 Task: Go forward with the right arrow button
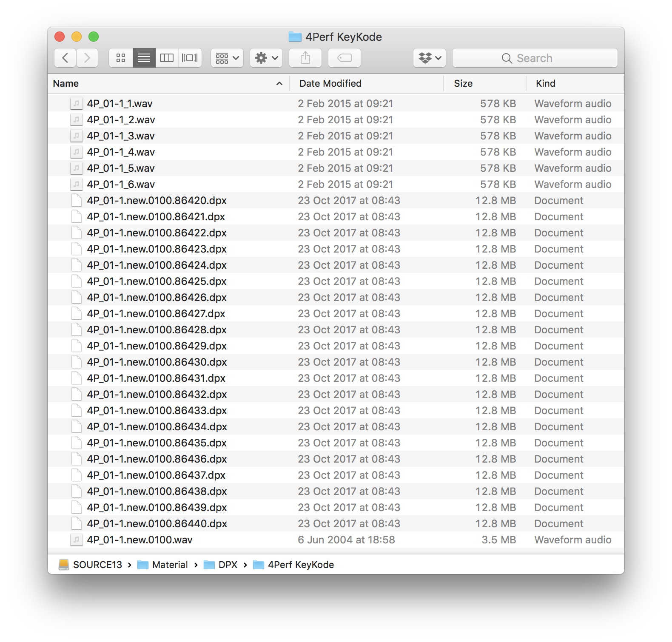[x=87, y=58]
